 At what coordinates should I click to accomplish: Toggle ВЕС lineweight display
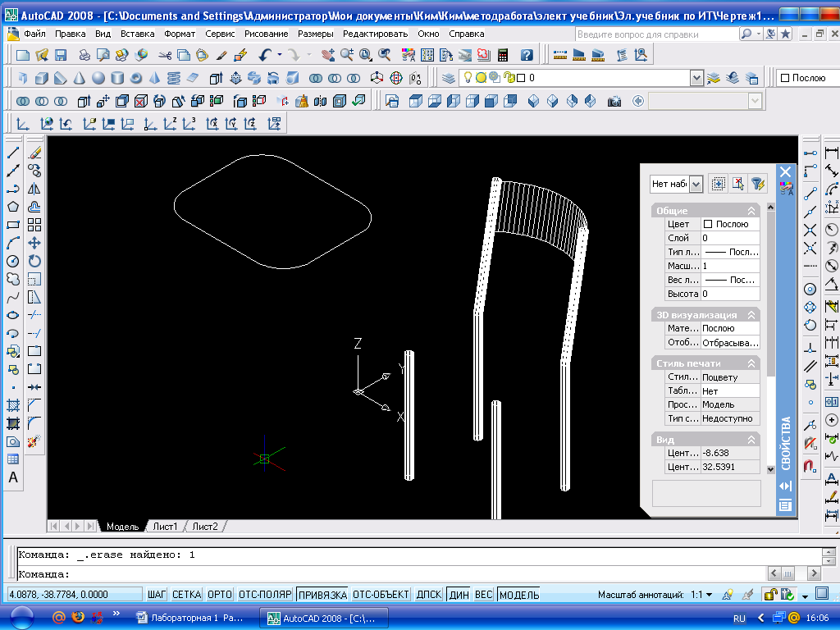[x=484, y=595]
